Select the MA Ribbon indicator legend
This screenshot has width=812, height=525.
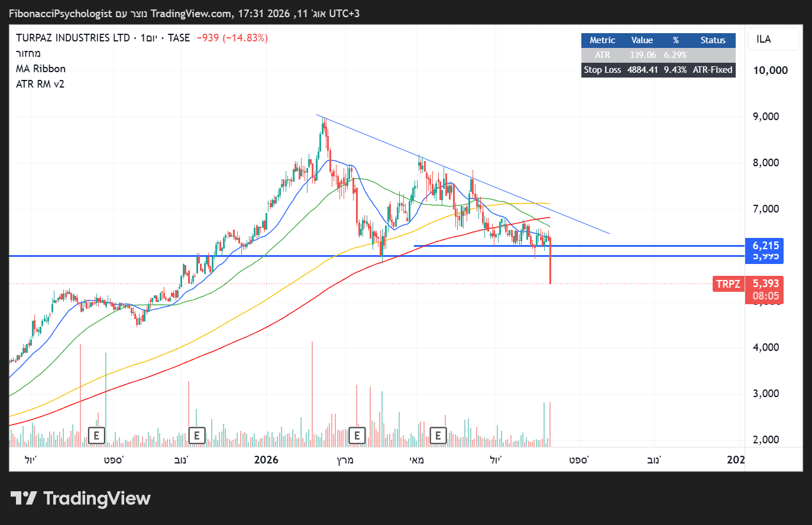(x=41, y=69)
